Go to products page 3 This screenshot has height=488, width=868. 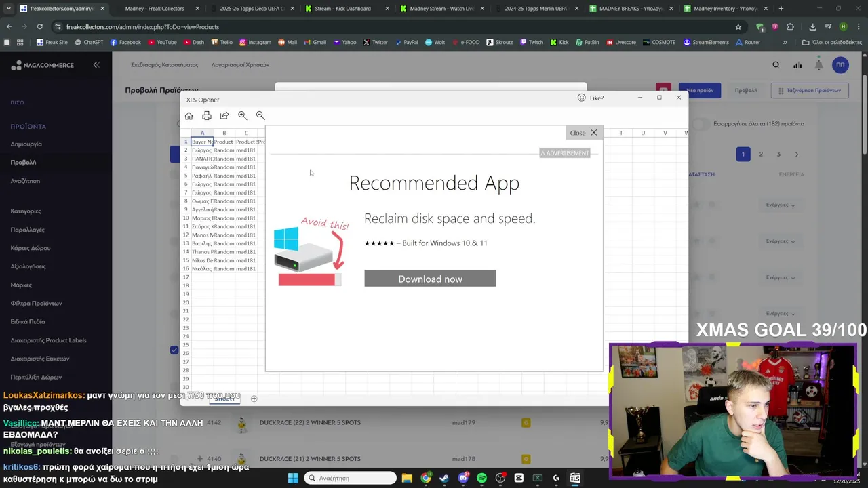pyautogui.click(x=778, y=155)
